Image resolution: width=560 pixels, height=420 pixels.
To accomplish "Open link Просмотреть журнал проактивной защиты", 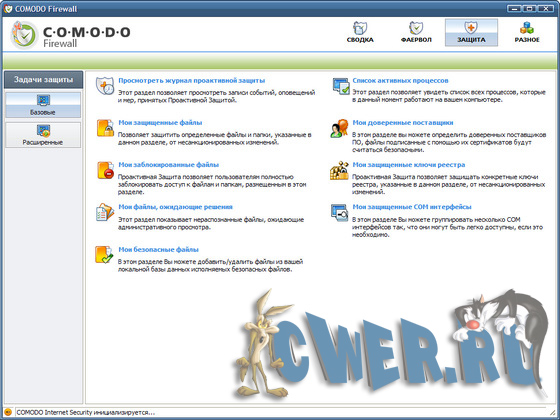I will click(192, 81).
